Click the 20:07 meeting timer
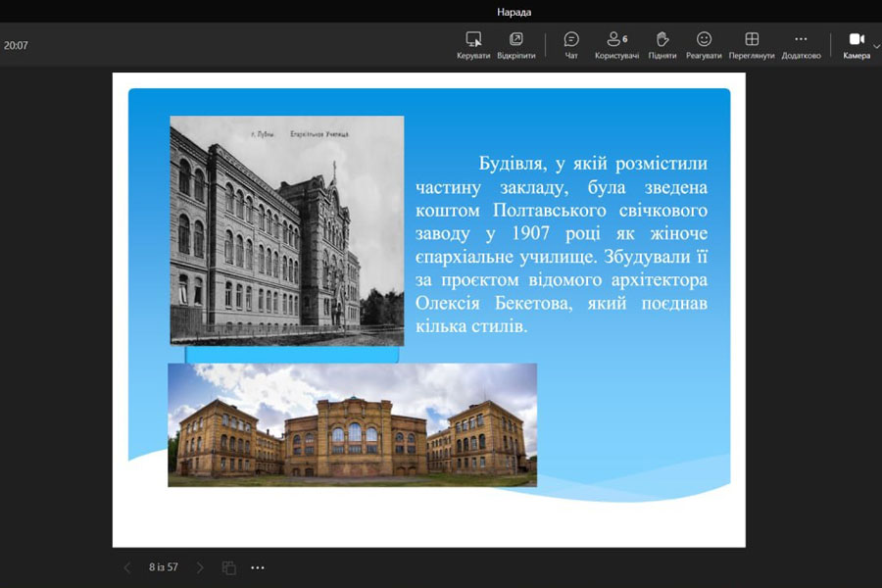 click(x=16, y=45)
